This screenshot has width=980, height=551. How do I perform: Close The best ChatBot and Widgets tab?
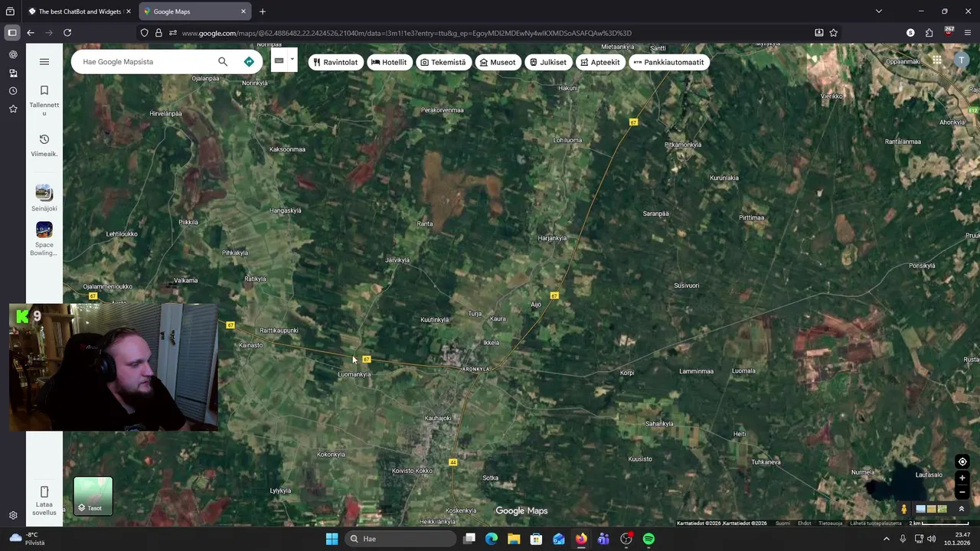129,11
